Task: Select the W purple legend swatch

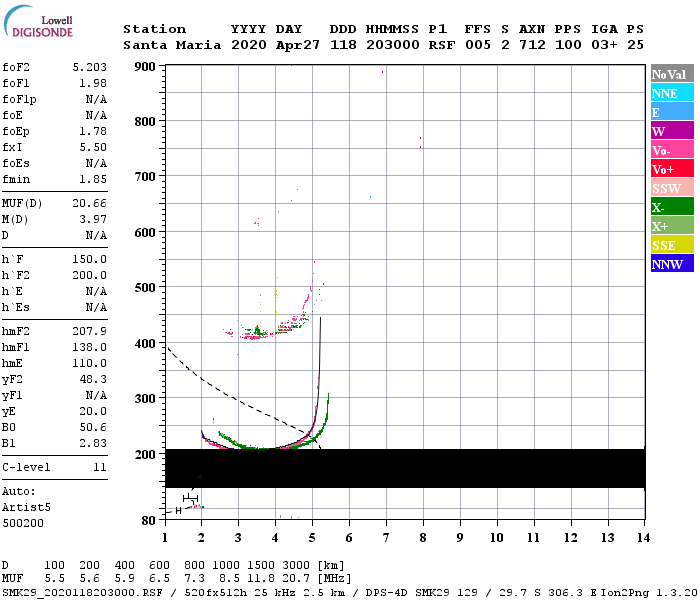Action: point(672,131)
